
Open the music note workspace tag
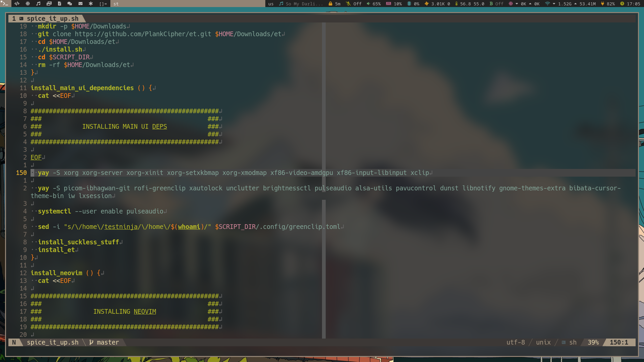38,4
